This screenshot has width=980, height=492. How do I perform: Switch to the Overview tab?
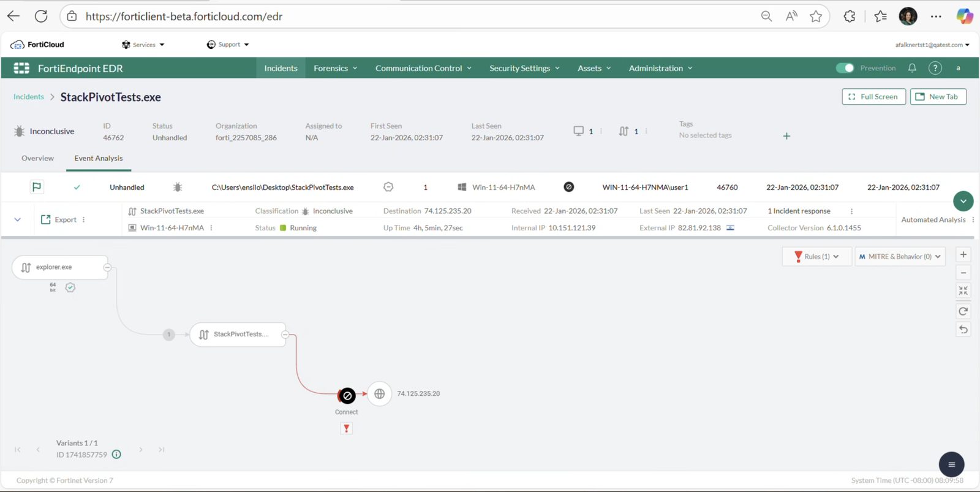[x=37, y=158]
